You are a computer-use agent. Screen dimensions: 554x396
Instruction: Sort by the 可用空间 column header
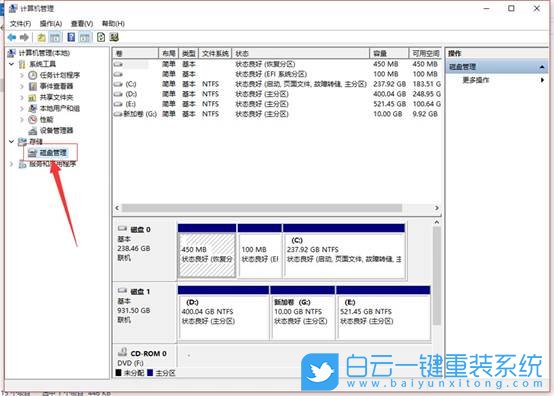click(425, 53)
